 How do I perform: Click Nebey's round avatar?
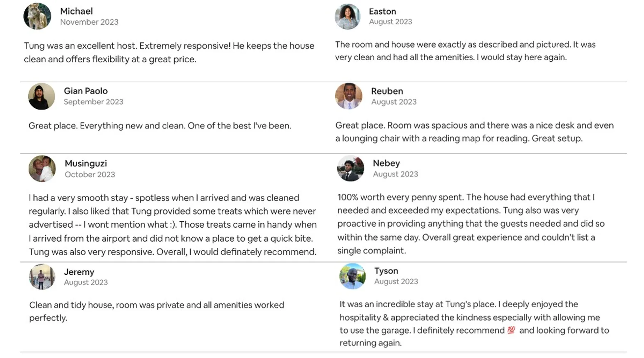(x=351, y=168)
